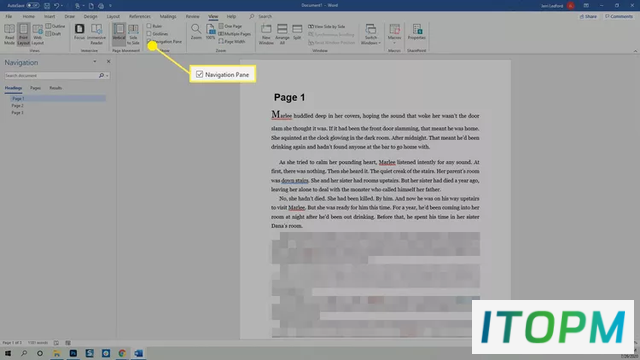Undo last action in quick access toolbar
Screen dimensions: 640x360
click(56, 6)
